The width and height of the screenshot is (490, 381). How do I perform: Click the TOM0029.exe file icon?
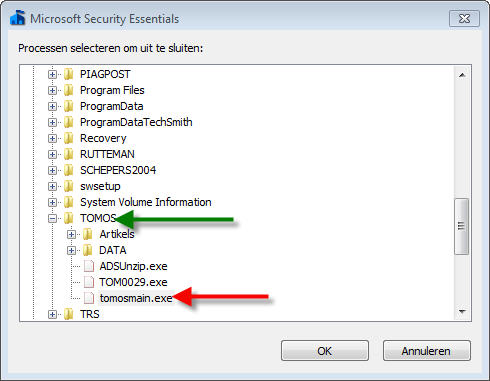(x=89, y=282)
